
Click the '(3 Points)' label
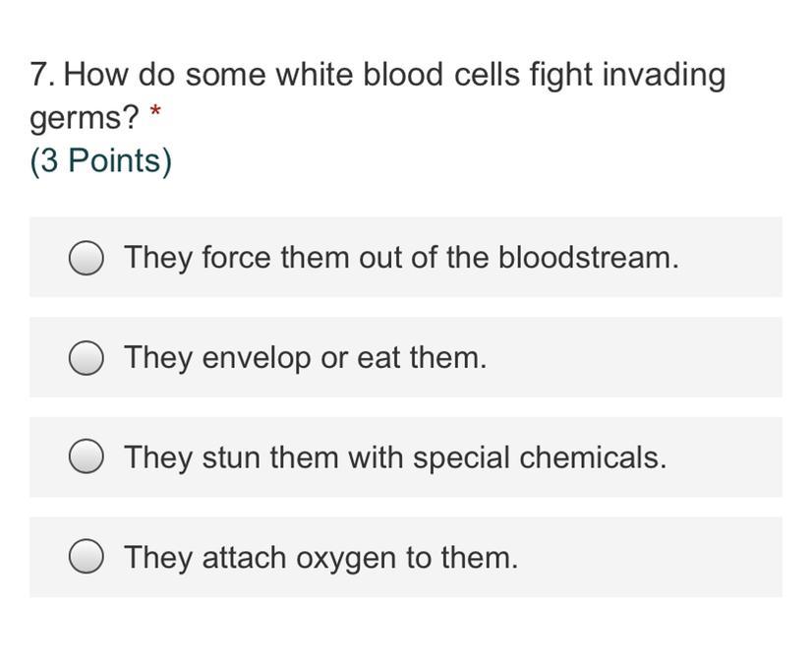(x=100, y=161)
